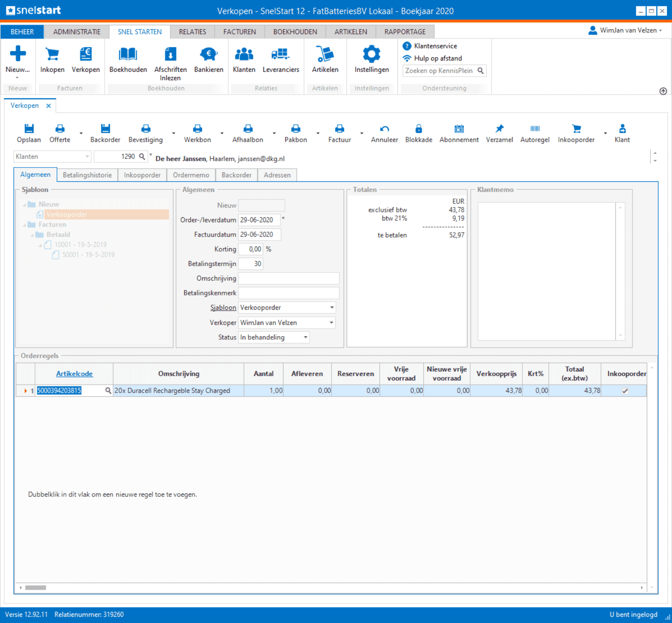
Task: Open the BEHEER ribbon tab
Action: pyautogui.click(x=22, y=32)
